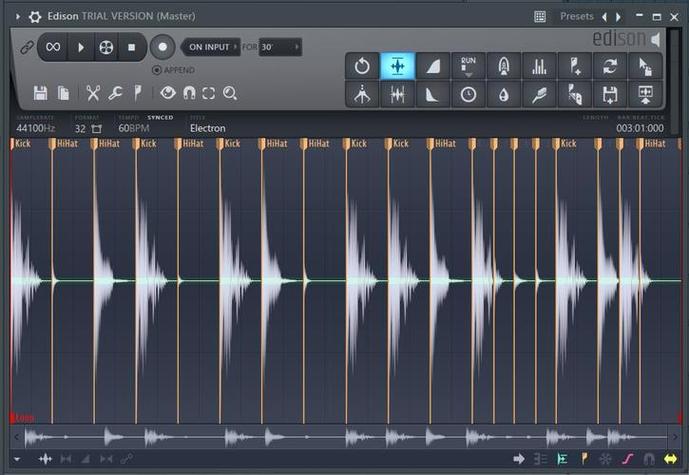
Task: Click the chain link icon beside transport
Action: coord(27,47)
